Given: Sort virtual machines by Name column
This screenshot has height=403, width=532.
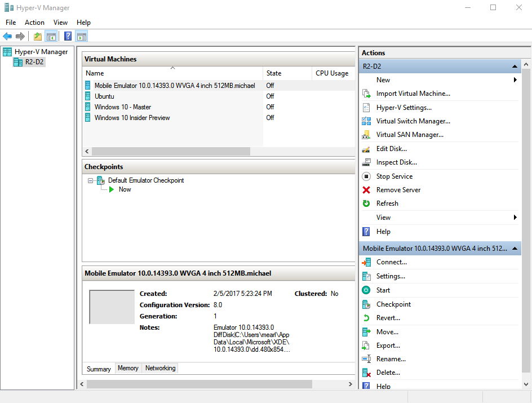Looking at the screenshot, I should tap(172, 73).
